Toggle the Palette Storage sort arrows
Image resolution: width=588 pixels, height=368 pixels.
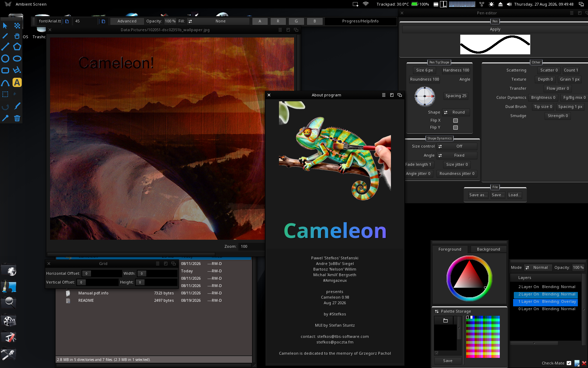click(437, 311)
